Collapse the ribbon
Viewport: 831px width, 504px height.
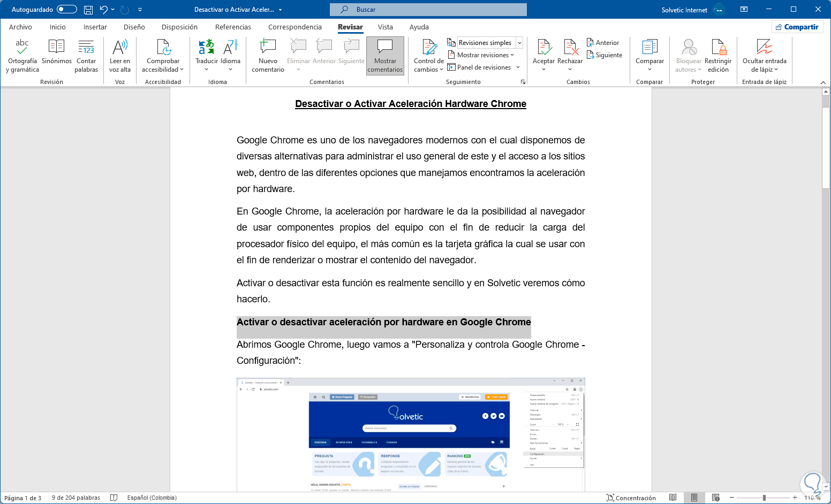823,82
